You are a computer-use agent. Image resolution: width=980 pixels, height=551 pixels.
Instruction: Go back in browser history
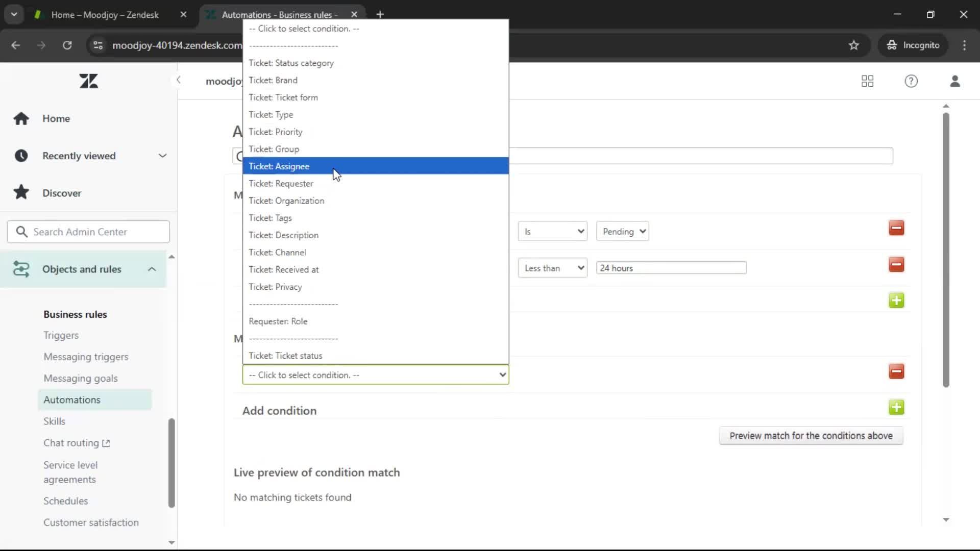tap(15, 45)
